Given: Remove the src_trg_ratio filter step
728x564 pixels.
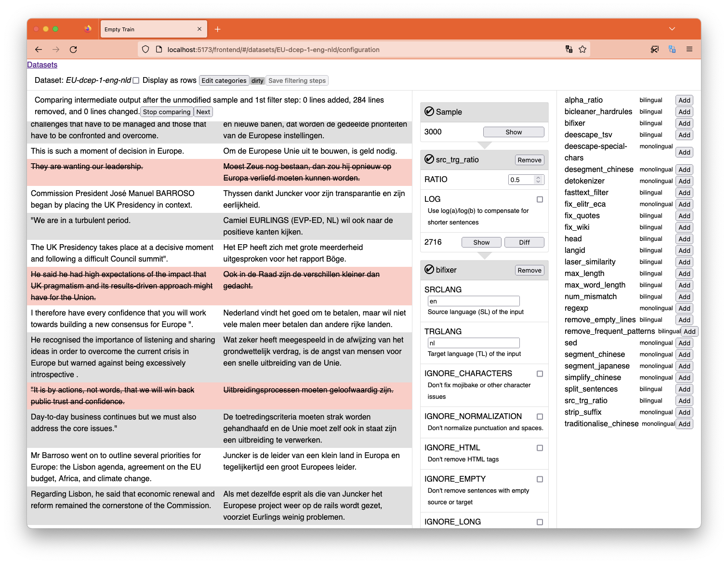Looking at the screenshot, I should (x=529, y=160).
